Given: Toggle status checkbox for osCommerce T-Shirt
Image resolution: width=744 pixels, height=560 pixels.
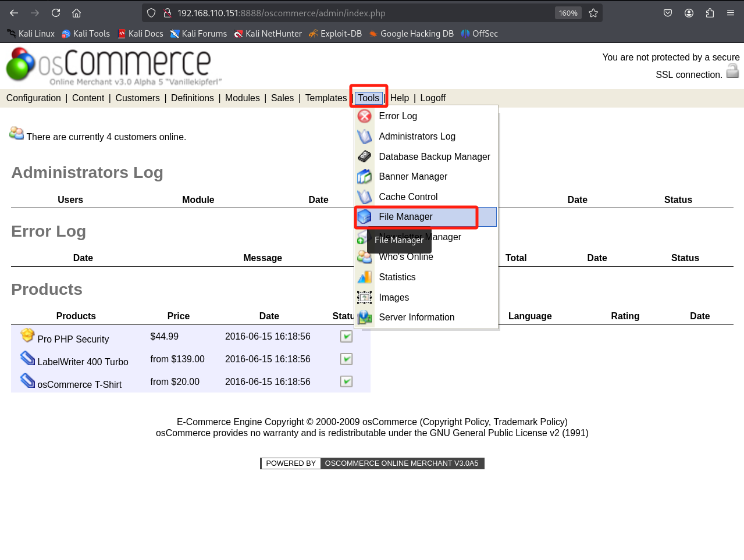Looking at the screenshot, I should (x=346, y=382).
